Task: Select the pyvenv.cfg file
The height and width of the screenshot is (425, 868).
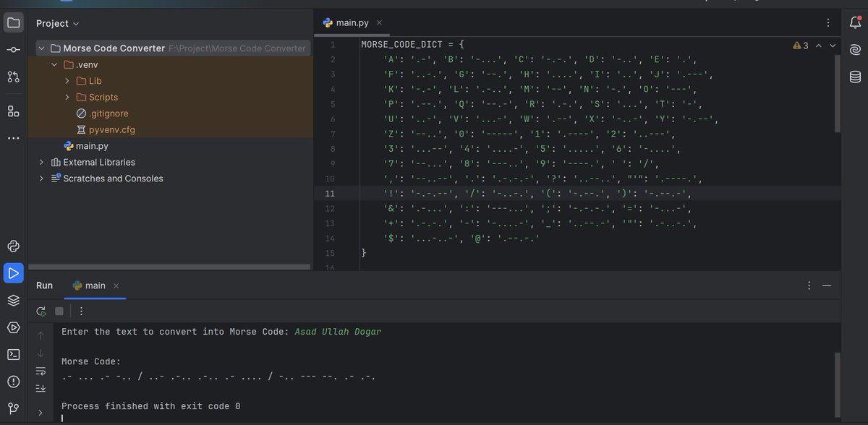Action: click(106, 130)
